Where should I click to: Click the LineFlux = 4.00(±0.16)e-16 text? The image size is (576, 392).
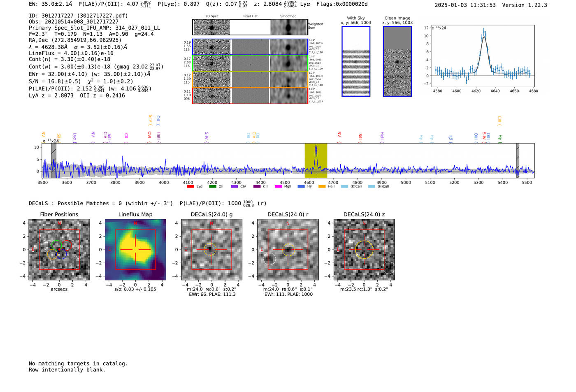click(71, 53)
